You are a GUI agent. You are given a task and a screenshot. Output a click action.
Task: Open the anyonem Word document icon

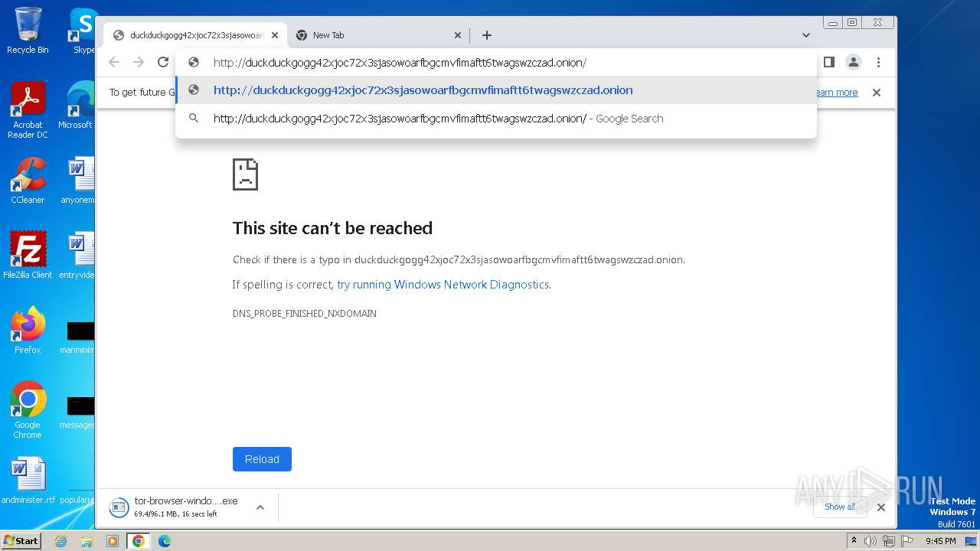coord(79,181)
